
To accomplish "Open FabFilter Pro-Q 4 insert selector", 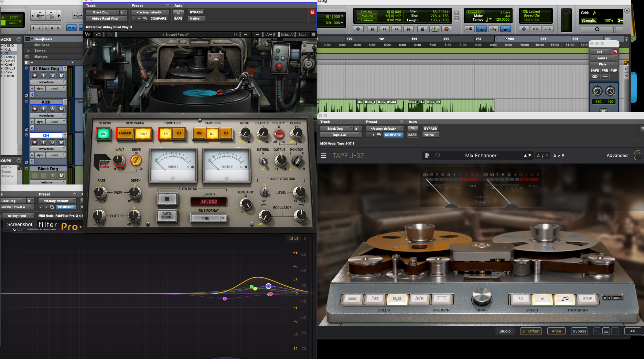I will tap(17, 207).
